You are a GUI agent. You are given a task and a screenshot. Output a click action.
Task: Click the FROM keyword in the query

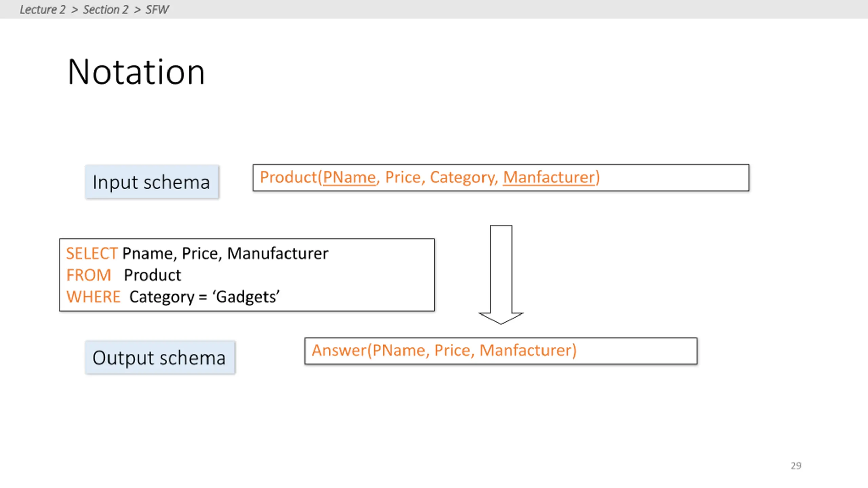coord(89,275)
